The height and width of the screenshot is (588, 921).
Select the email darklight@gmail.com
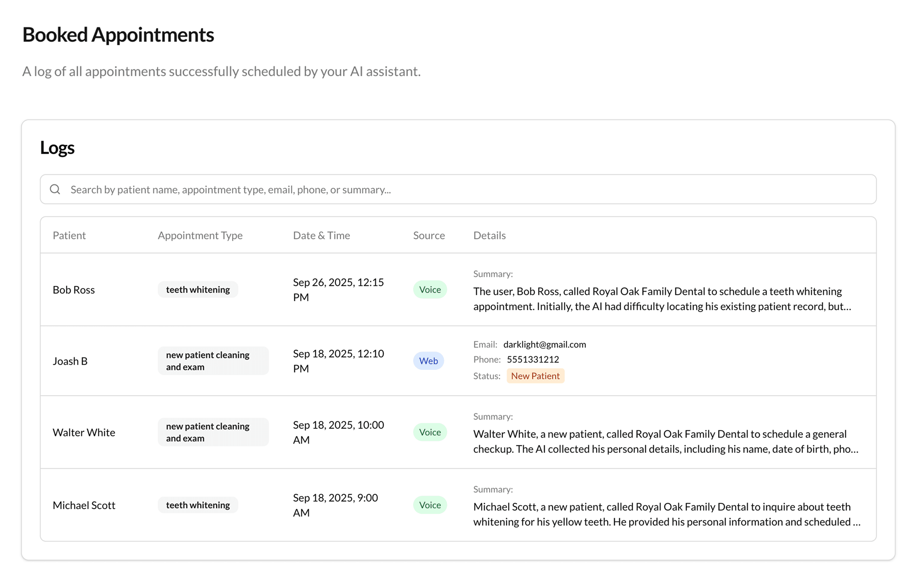pos(544,344)
